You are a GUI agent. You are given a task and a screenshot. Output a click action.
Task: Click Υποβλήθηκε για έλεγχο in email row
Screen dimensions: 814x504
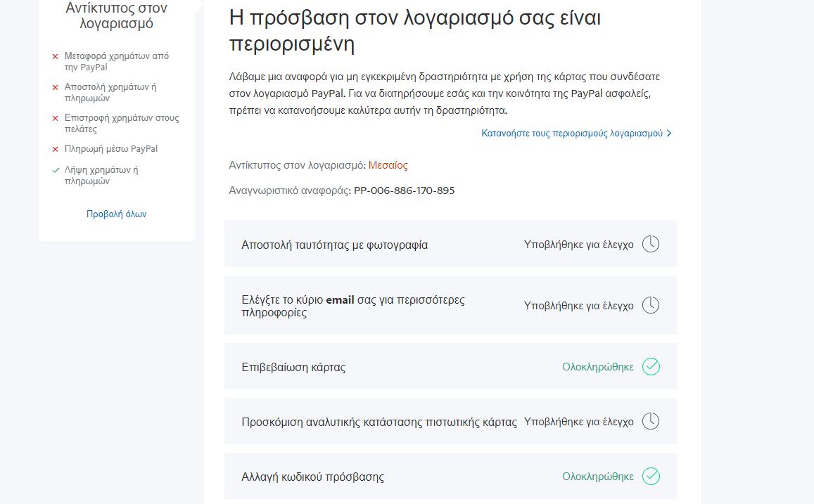[578, 306]
